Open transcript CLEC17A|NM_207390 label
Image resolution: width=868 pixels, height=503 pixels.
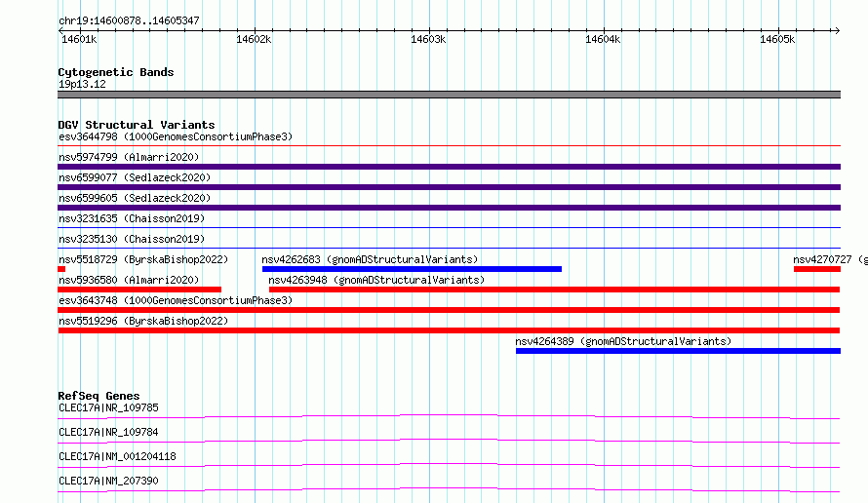(108, 481)
